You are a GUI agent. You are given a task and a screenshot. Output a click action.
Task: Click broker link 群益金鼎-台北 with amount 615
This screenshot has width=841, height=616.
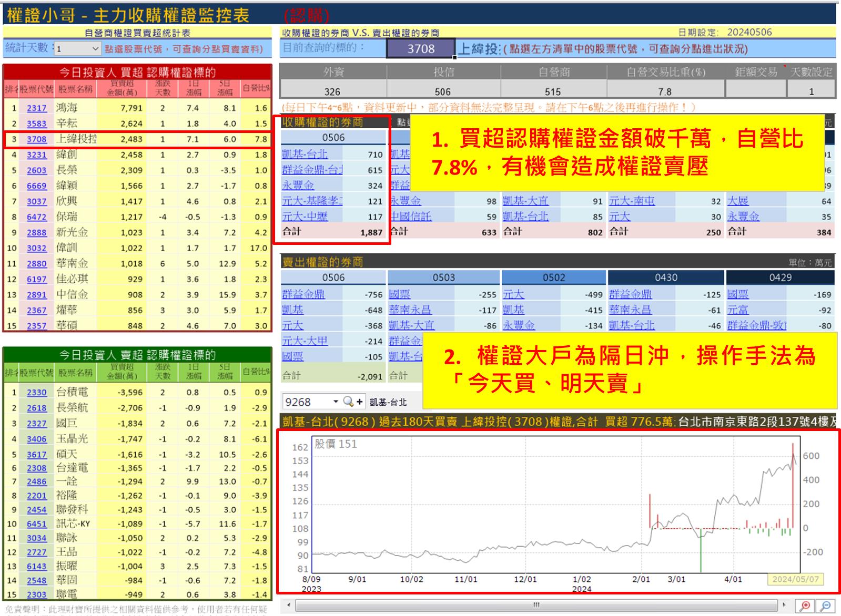click(x=312, y=170)
